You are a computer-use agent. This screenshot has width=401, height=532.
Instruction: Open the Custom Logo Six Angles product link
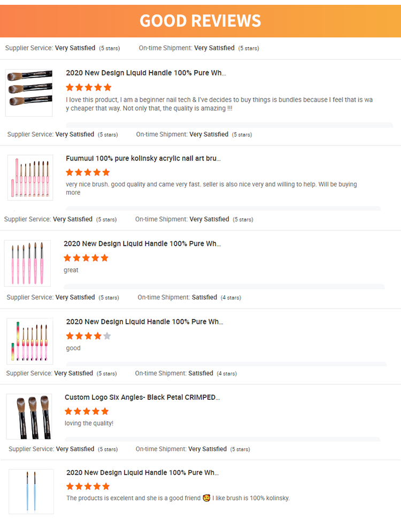(142, 397)
